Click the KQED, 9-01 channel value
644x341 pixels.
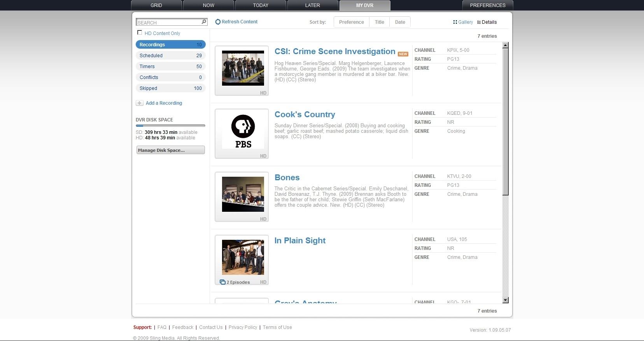coord(460,113)
